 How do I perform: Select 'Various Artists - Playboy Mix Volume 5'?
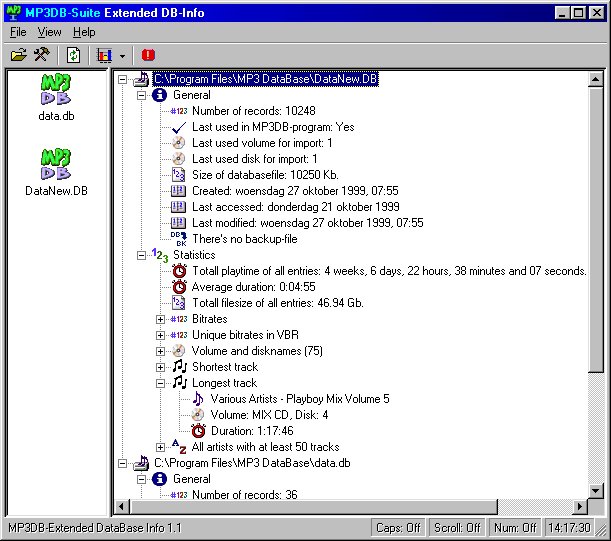click(x=300, y=399)
